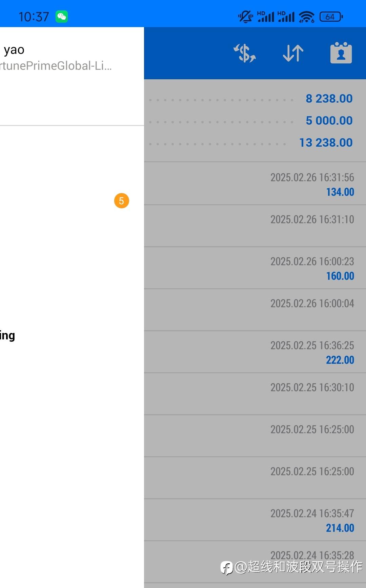
Task: Tap the Wi-Fi status icon
Action: point(307,17)
